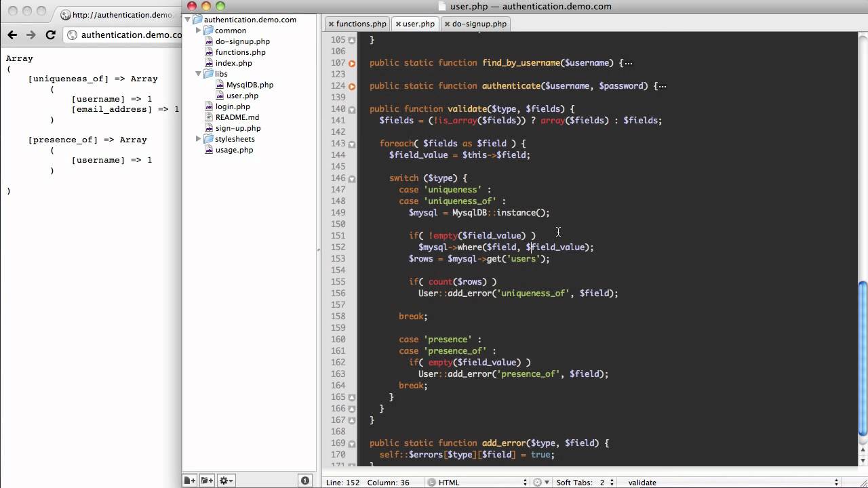Viewport: 868px width, 488px height.
Task: Click the new file icon in drawer footer
Action: [x=190, y=481]
